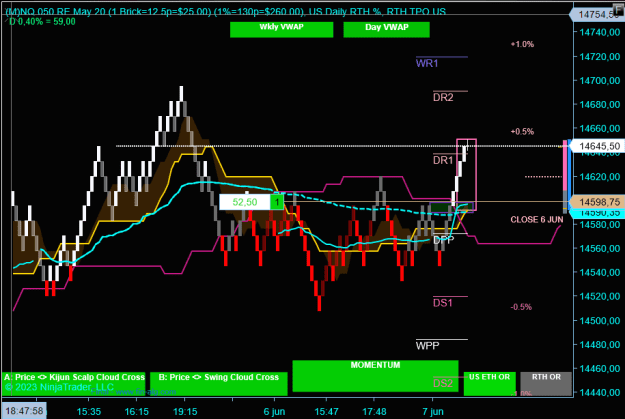Click the 6 jun date label
625x419 pixels.
(x=274, y=411)
